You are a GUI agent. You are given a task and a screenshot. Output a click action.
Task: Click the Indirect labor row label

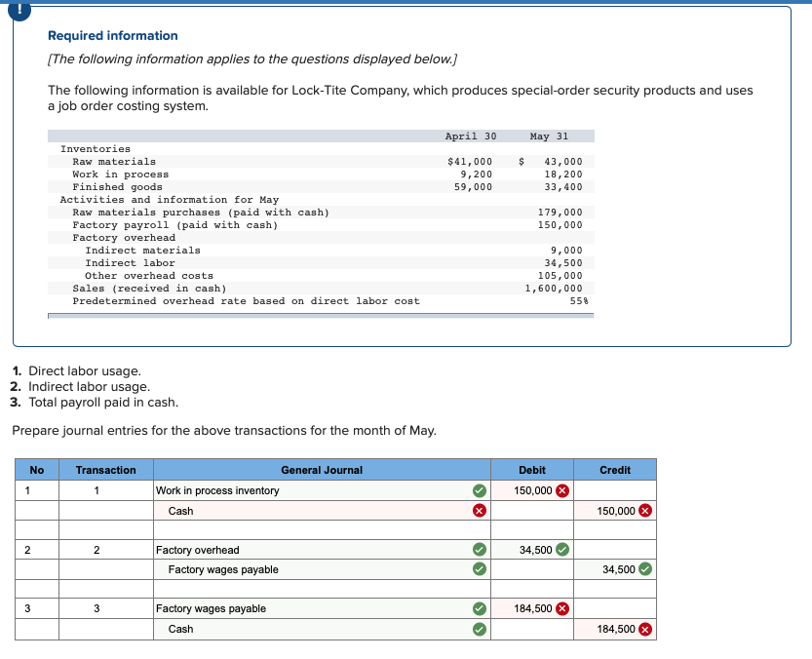130,263
